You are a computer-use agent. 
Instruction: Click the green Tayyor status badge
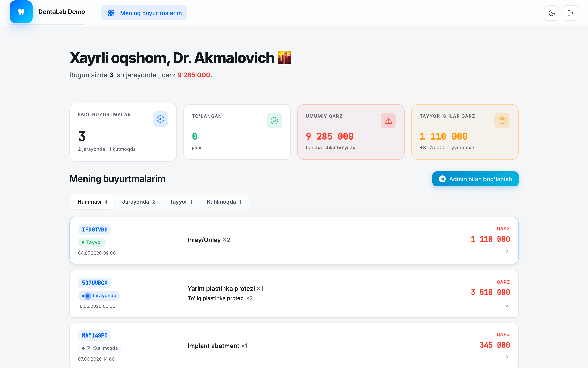tap(92, 242)
